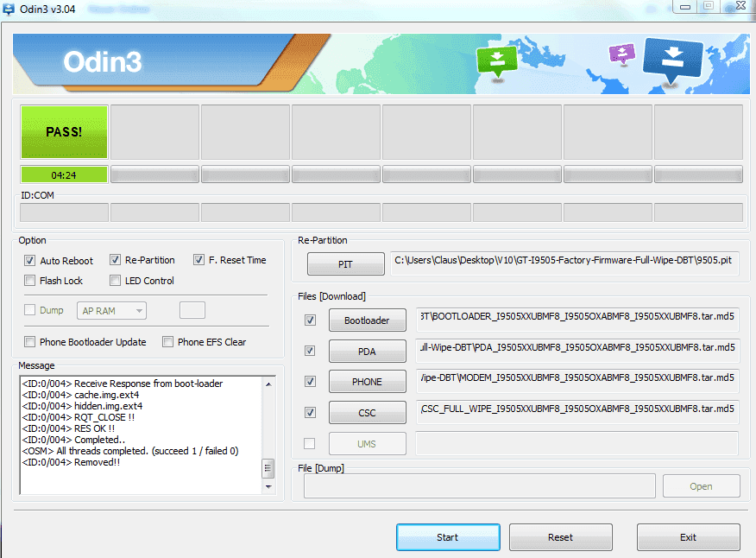
Task: Click the Bootloader file button
Action: tap(368, 320)
